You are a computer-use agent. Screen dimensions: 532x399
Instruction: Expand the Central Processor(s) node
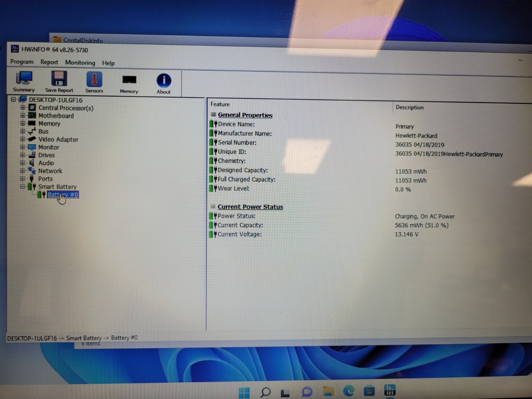click(23, 107)
